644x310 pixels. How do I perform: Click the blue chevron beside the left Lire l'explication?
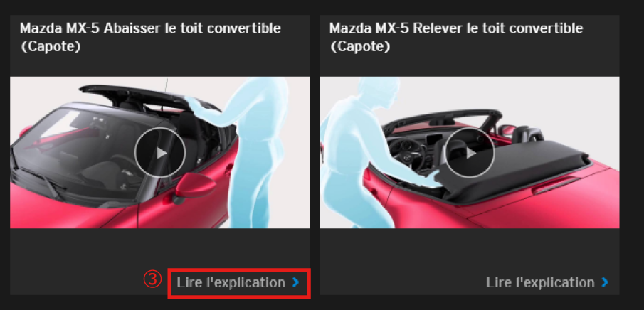[296, 282]
